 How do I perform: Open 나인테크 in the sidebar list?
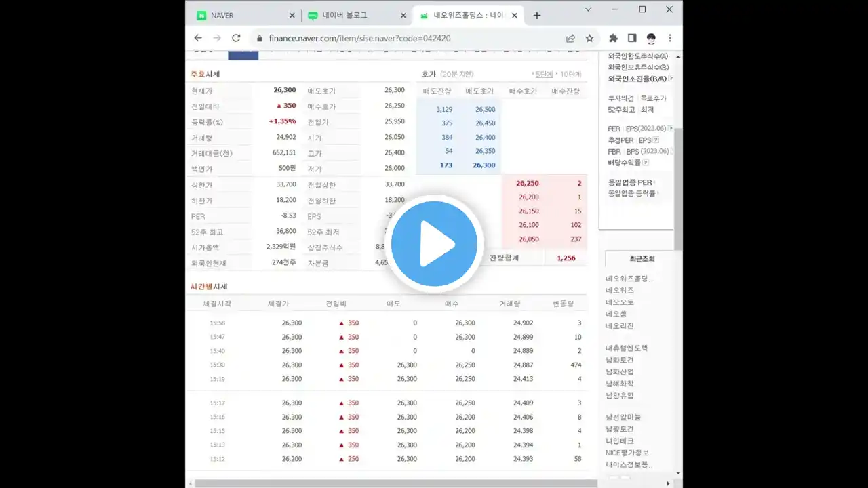click(x=619, y=441)
